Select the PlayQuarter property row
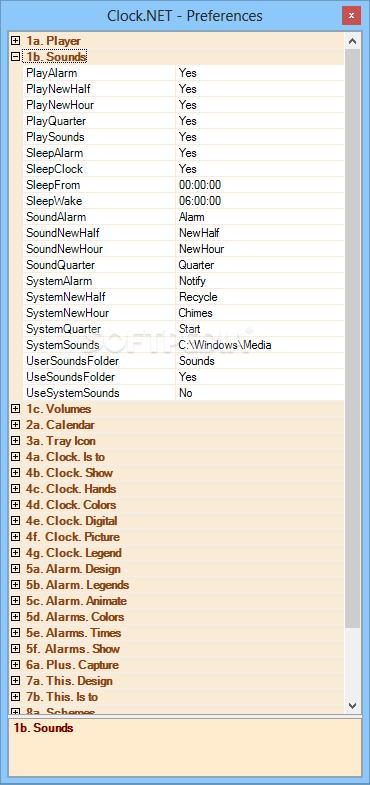 click(x=184, y=121)
